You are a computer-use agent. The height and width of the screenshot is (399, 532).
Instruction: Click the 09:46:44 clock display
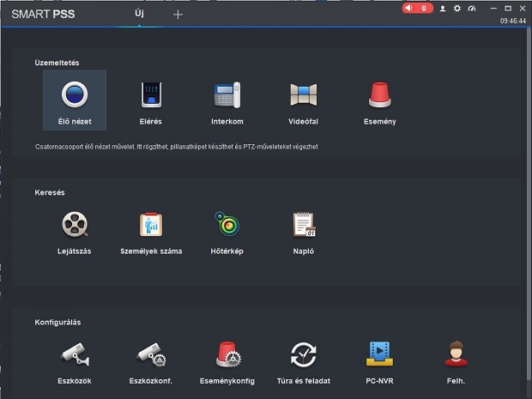pyautogui.click(x=512, y=21)
